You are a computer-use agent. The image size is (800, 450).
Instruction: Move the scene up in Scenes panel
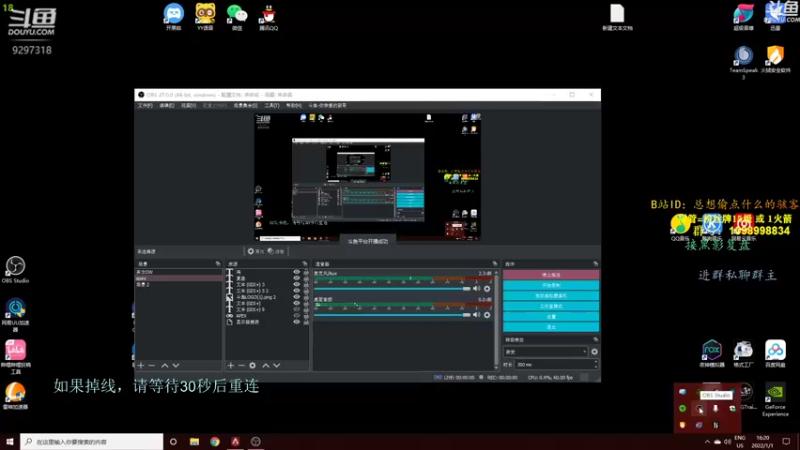(165, 365)
